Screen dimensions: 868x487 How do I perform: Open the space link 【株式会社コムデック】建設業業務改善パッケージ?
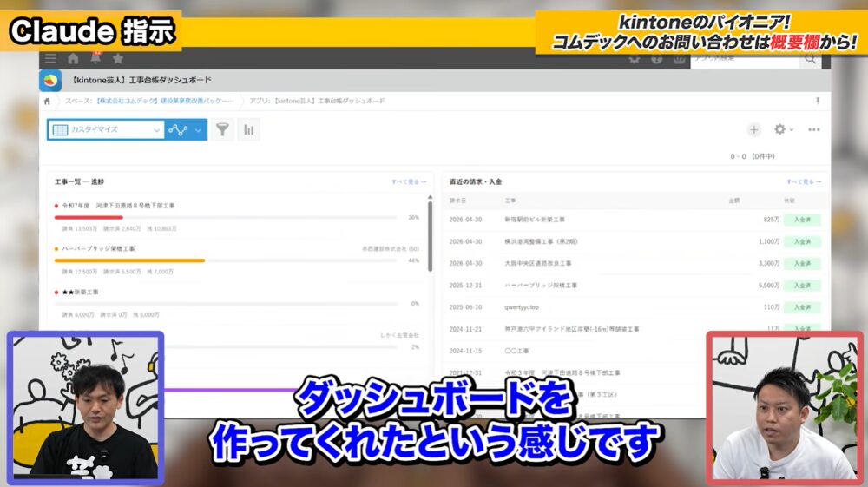(165, 101)
